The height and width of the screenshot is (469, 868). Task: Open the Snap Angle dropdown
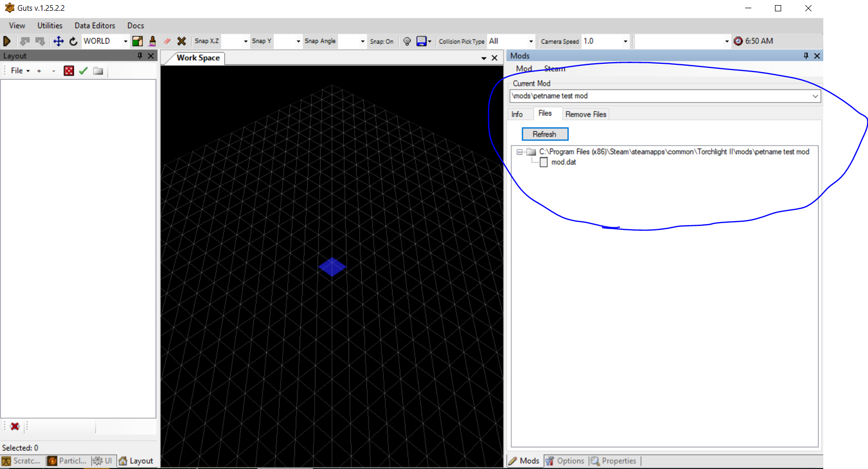pos(363,41)
